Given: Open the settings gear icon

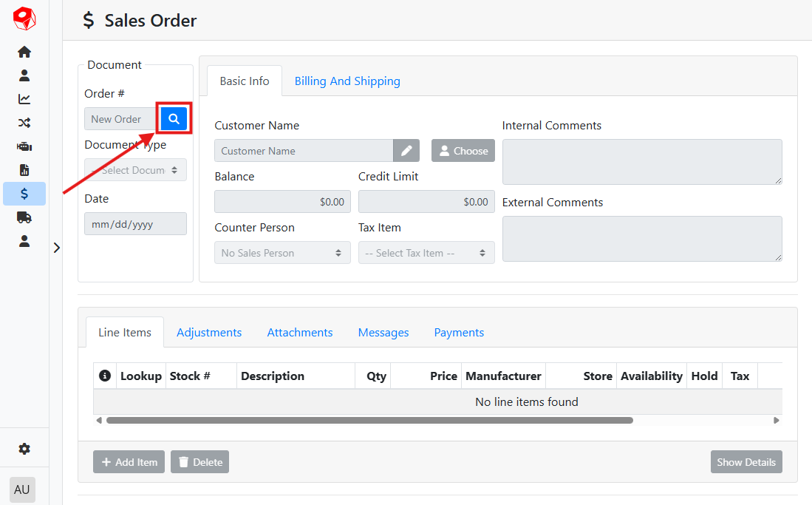Looking at the screenshot, I should [x=24, y=449].
